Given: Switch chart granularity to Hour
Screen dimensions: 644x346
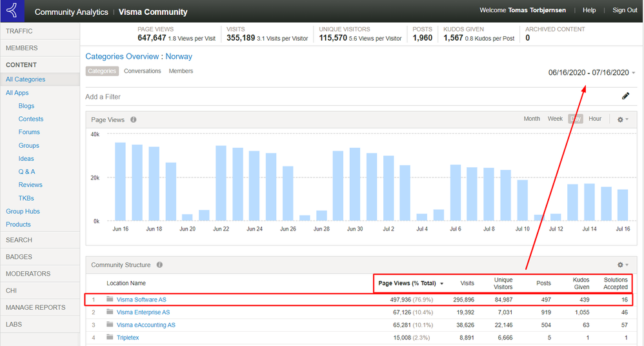Looking at the screenshot, I should click(x=595, y=119).
